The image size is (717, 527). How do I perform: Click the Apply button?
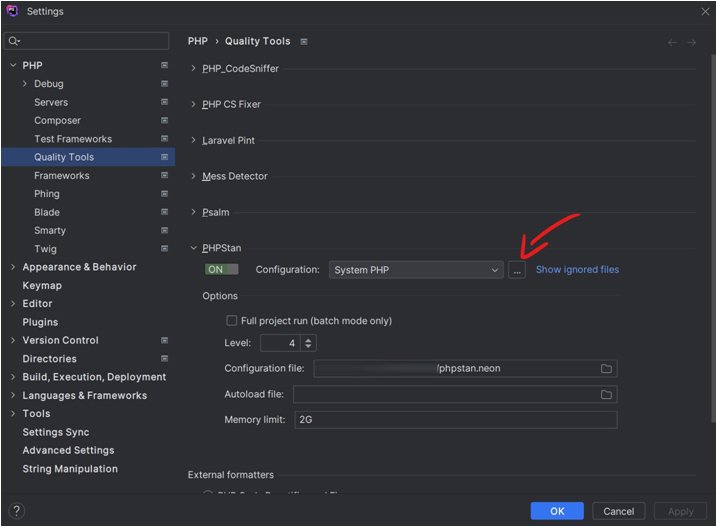click(680, 511)
